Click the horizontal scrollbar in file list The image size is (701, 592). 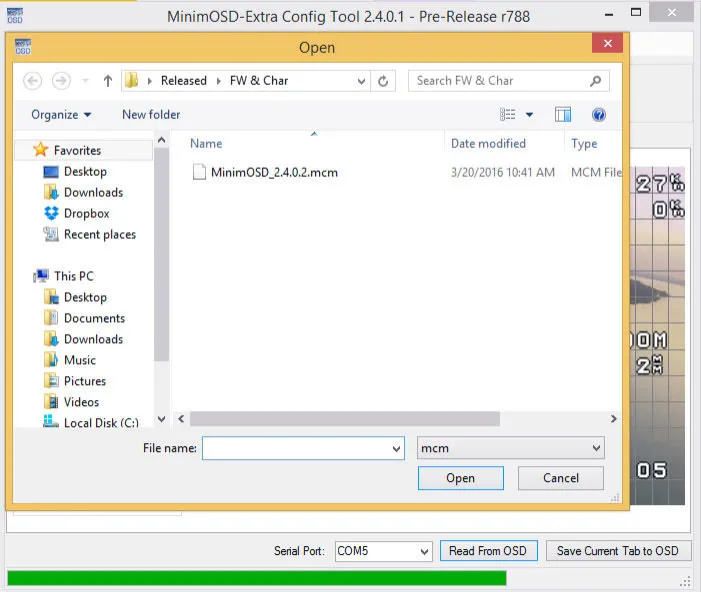[x=344, y=419]
